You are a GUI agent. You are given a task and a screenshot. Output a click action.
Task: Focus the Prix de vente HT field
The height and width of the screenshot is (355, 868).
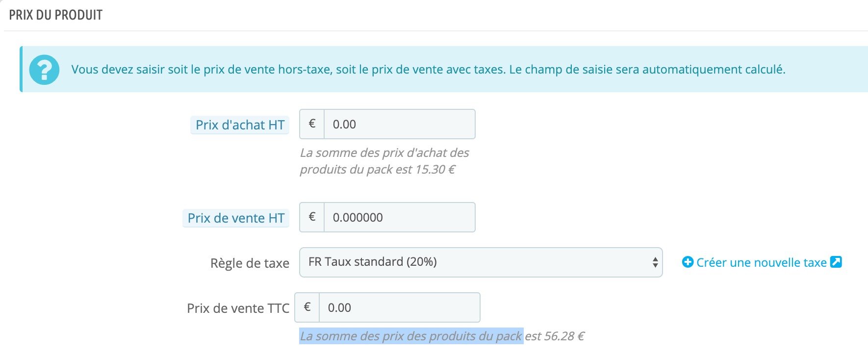point(400,217)
